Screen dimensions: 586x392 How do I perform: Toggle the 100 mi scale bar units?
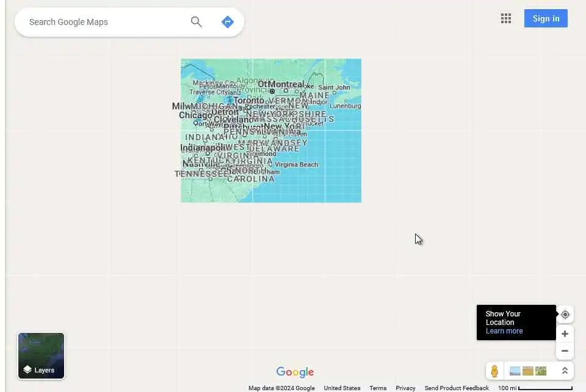click(x=535, y=388)
